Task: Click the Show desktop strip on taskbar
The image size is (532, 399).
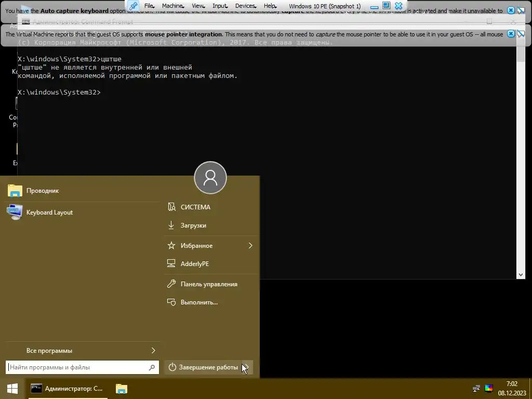Action: coord(530,389)
